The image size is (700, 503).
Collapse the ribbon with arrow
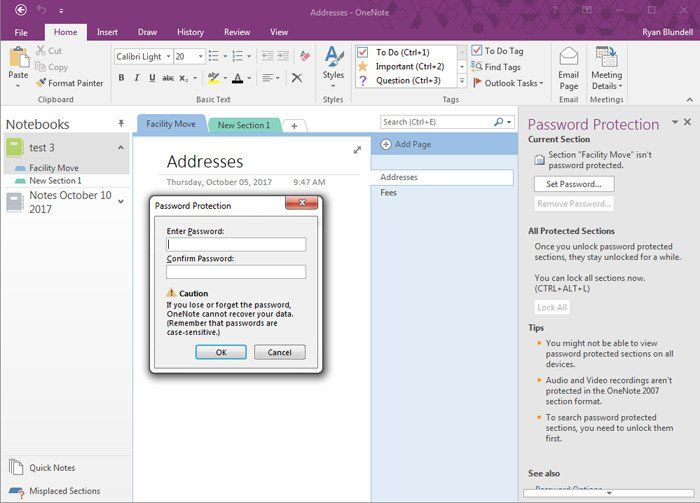tap(690, 100)
